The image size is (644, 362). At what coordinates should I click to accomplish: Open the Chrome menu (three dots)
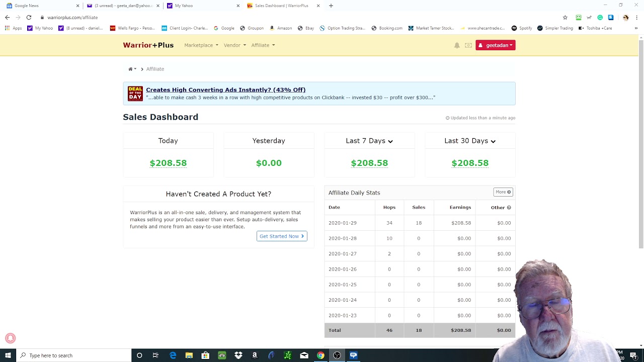tap(636, 17)
